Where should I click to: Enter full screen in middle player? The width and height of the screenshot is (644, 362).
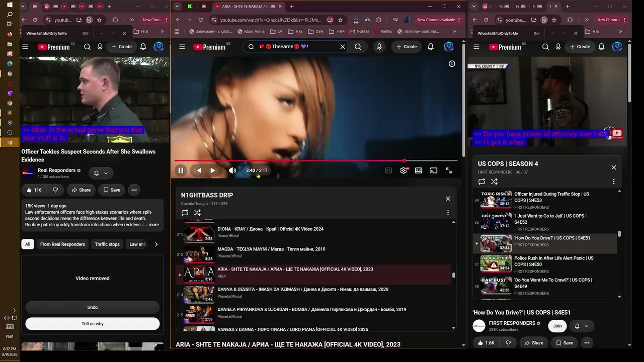(x=449, y=170)
